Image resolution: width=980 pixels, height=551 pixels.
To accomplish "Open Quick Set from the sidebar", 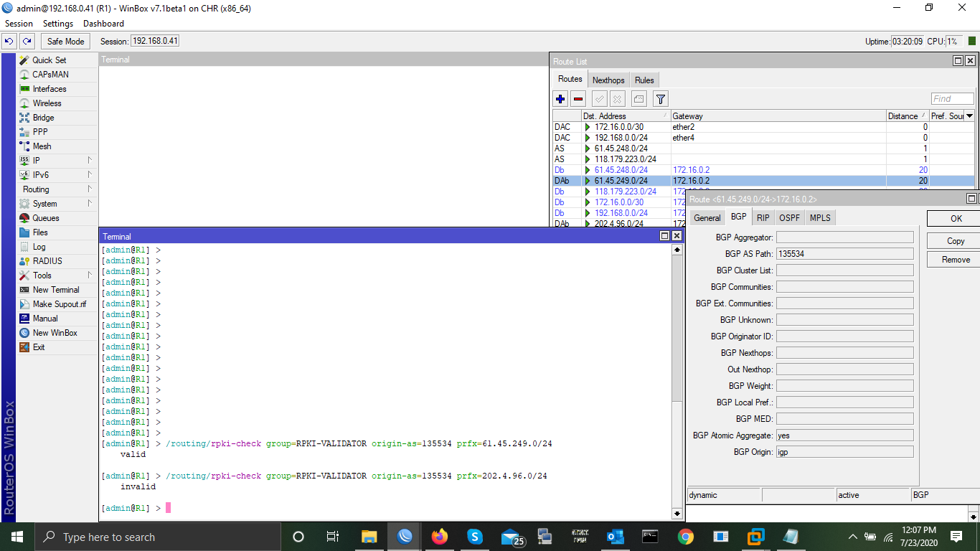I will (49, 60).
